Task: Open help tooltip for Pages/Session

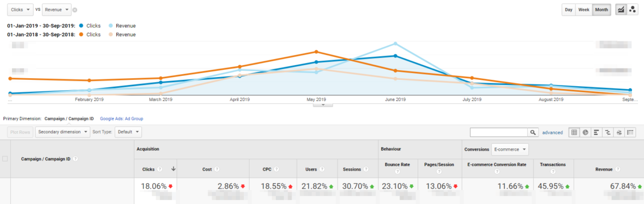Action: [x=439, y=172]
